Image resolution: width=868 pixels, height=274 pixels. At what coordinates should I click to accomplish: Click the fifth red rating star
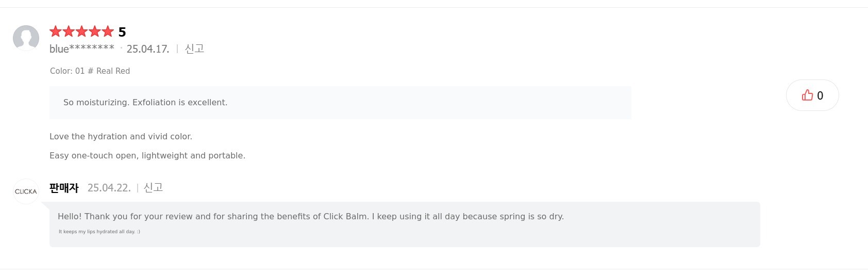108,31
